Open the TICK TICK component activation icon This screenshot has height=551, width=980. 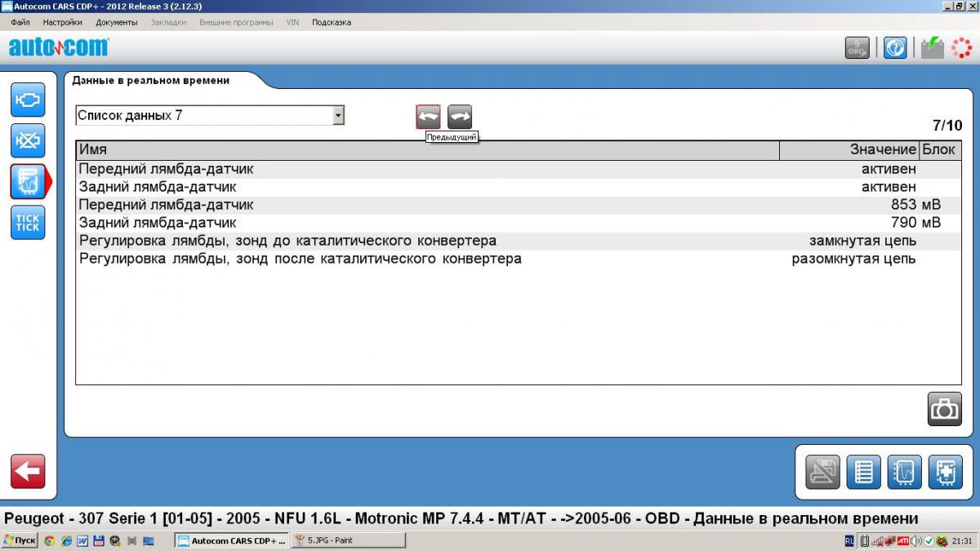point(27,222)
